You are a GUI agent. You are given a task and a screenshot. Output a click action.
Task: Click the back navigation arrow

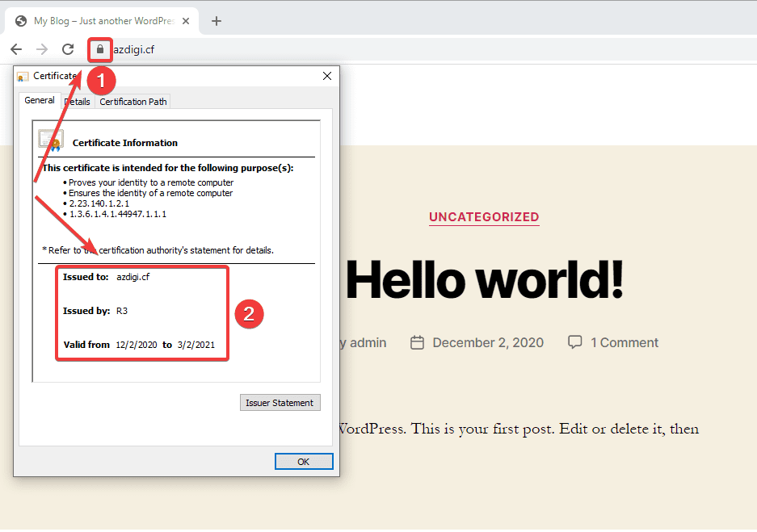point(16,49)
